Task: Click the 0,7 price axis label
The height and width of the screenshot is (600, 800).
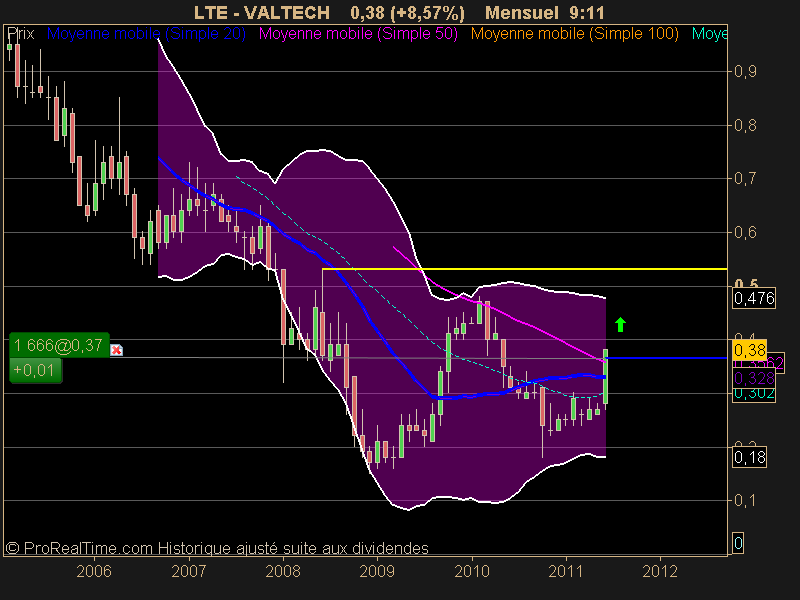Action: (745, 179)
